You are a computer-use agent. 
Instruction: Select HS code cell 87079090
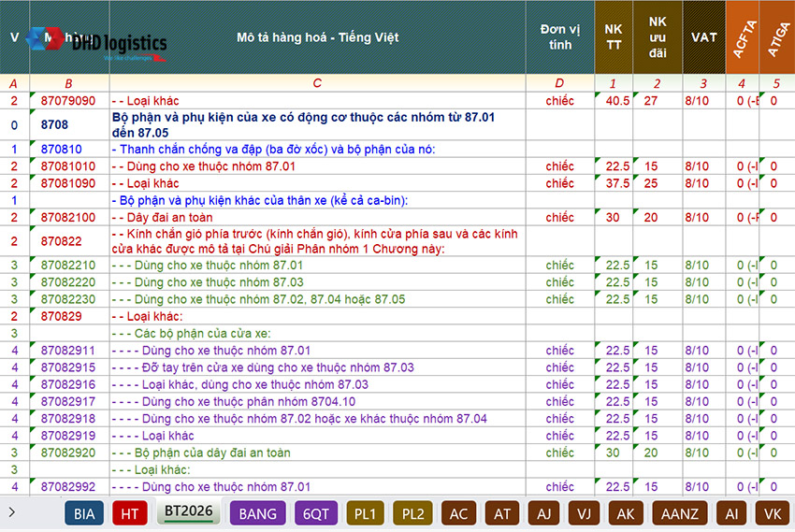[x=69, y=100]
